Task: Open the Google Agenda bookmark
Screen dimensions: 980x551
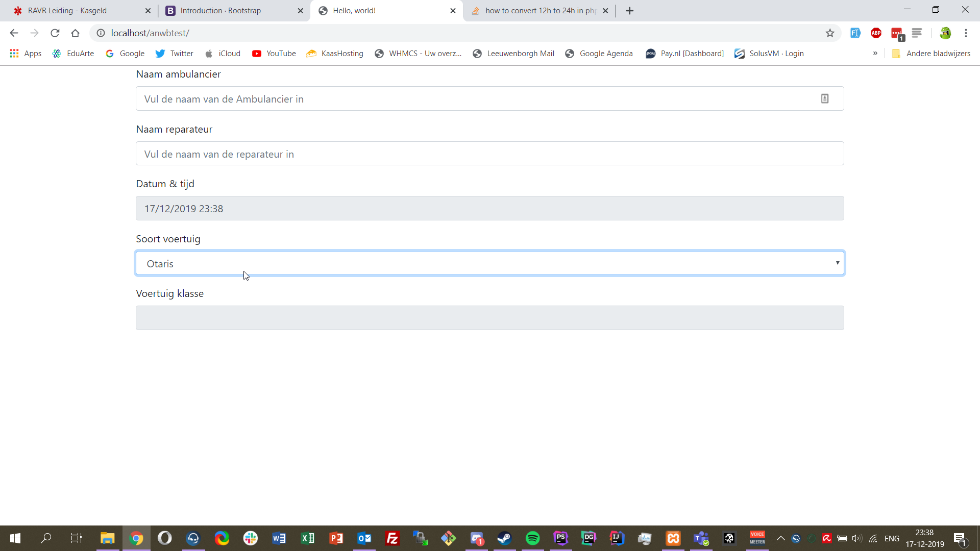Action: pos(599,54)
